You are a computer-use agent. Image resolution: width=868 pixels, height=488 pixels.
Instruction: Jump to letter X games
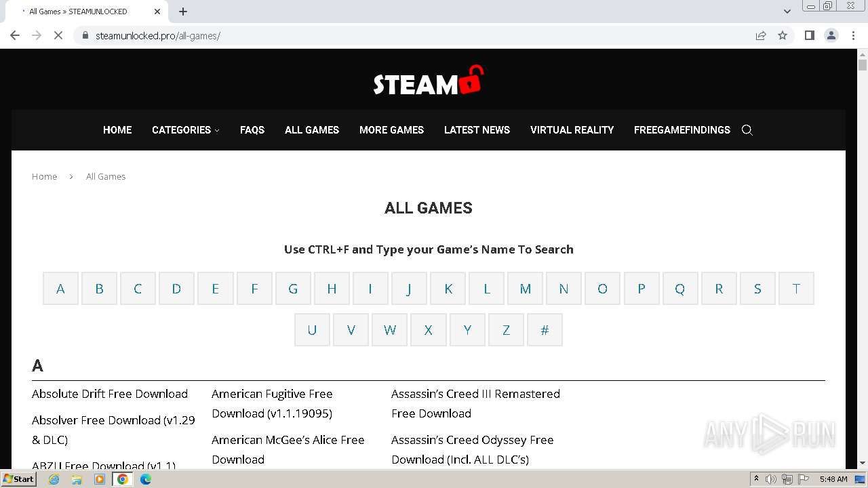coord(429,330)
